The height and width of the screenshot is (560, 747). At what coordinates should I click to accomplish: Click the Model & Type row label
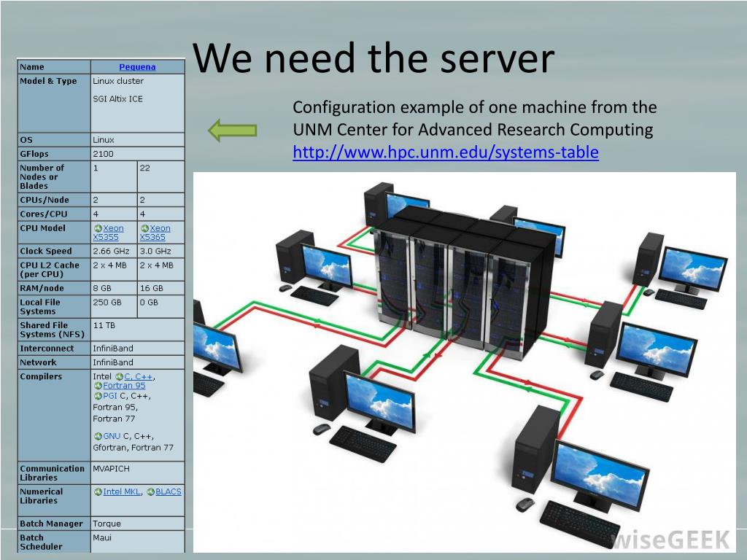(48, 81)
